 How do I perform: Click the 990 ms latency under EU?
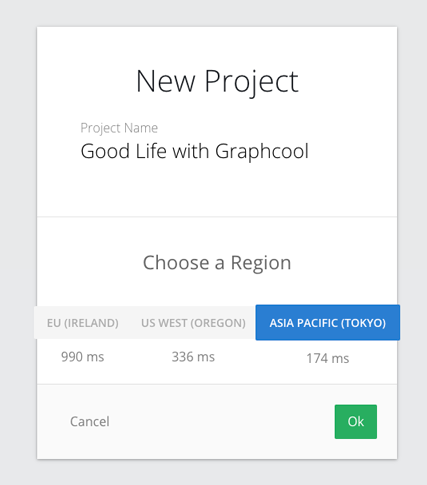tap(83, 357)
